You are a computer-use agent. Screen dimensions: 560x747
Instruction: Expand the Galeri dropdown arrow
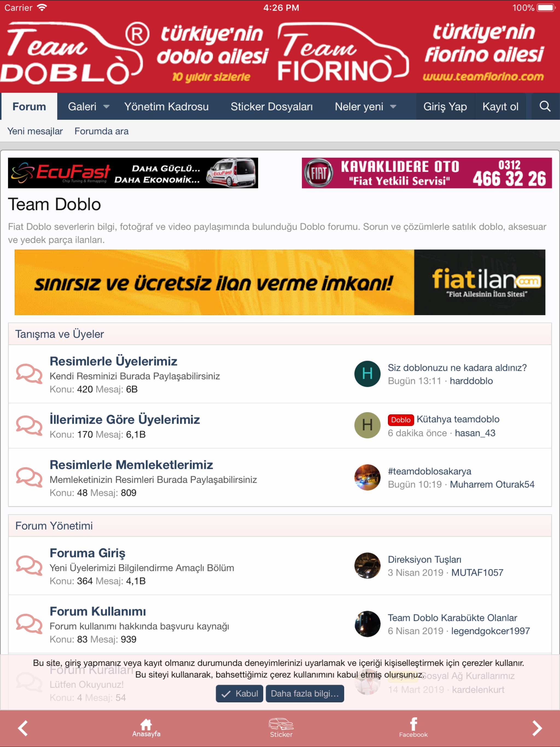(106, 107)
